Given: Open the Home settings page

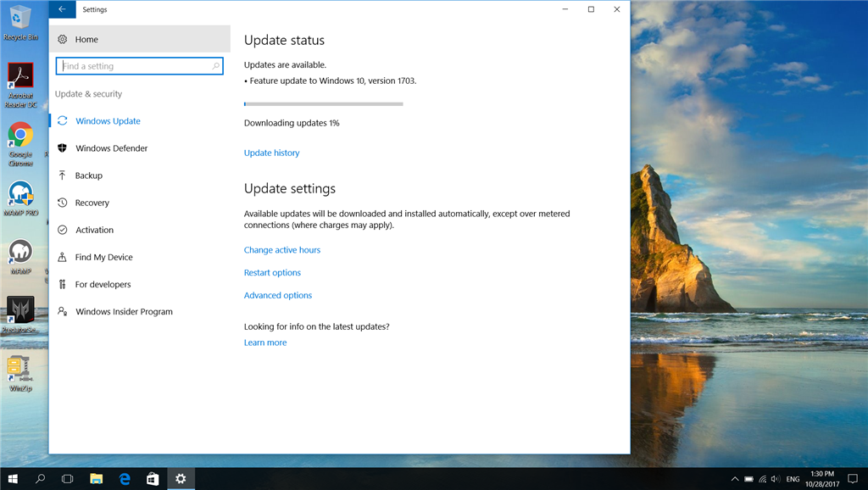Looking at the screenshot, I should 140,39.
